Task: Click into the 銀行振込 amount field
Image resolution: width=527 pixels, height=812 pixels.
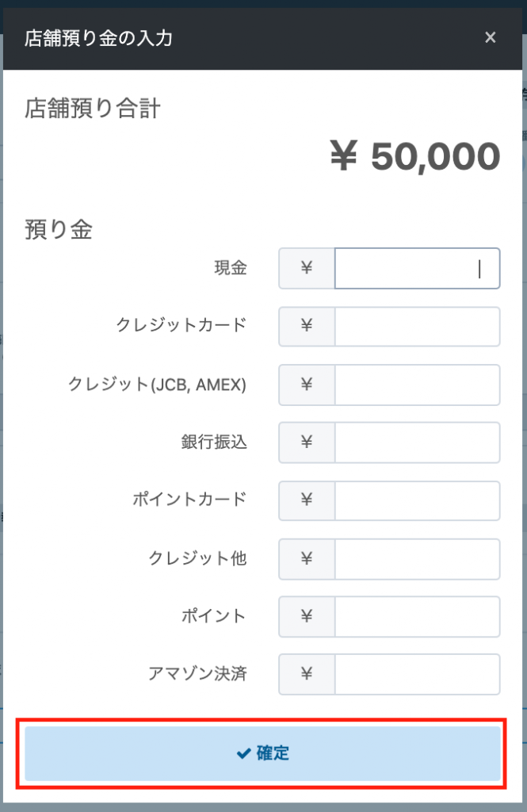Action: coord(417,442)
